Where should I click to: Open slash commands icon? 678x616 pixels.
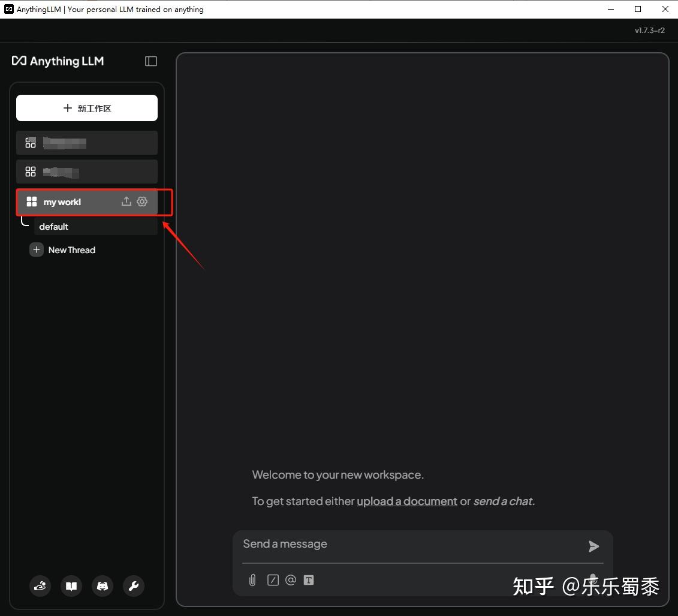(273, 580)
